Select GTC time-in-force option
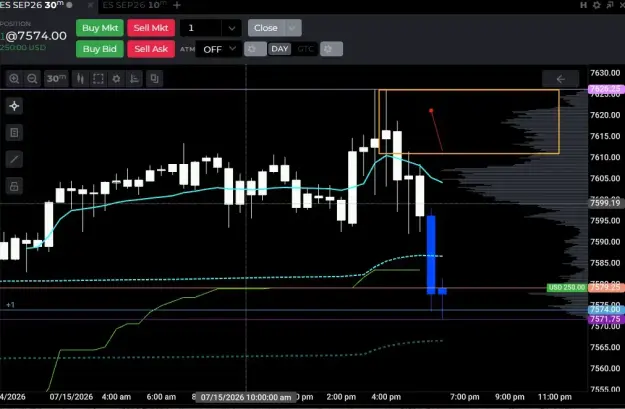The width and height of the screenshot is (625, 409). tap(305, 49)
